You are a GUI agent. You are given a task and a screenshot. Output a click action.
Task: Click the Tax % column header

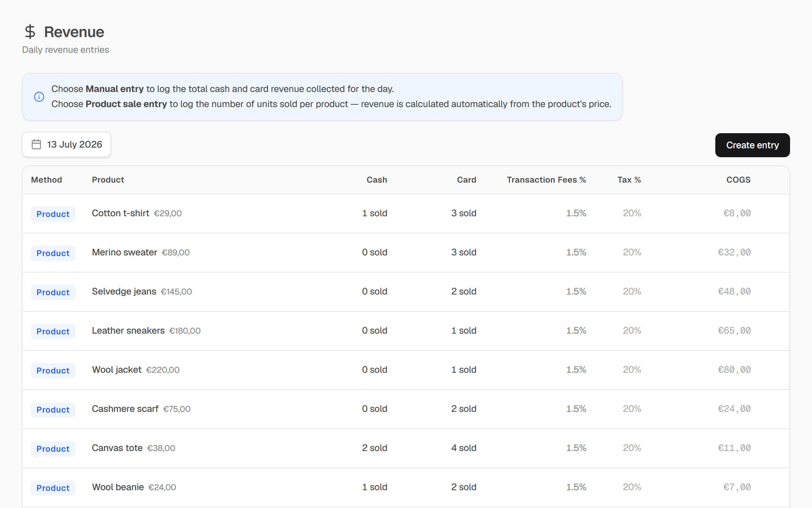click(x=629, y=180)
